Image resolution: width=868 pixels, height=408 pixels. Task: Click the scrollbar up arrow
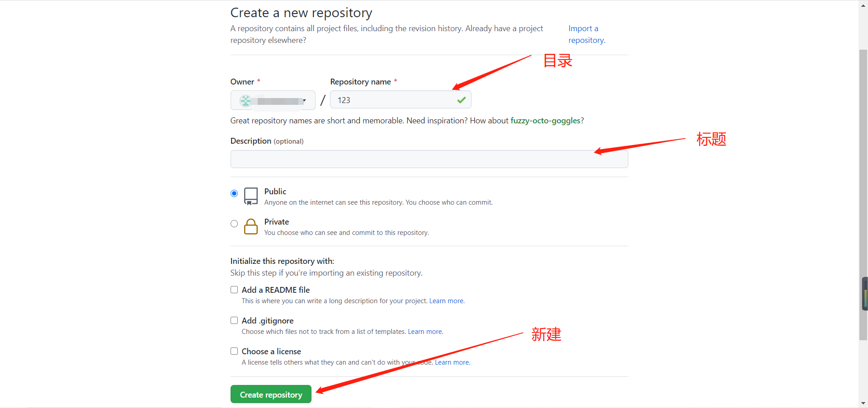pos(863,5)
